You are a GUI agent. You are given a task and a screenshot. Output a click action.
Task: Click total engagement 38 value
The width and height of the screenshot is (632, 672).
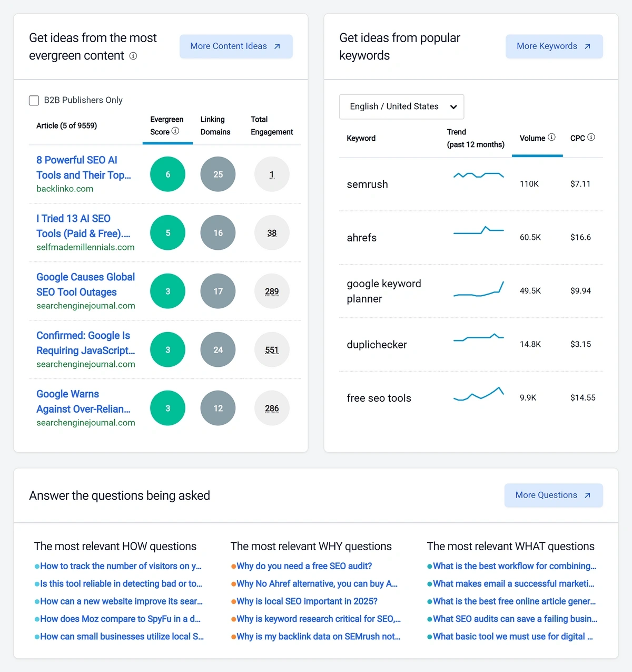point(272,233)
